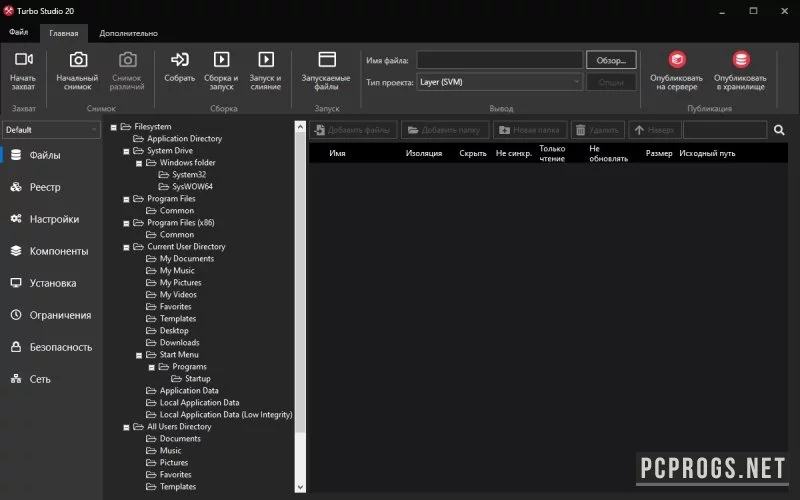The width and height of the screenshot is (800, 500).
Task: Switch to the Дополнительно tab
Action: click(x=129, y=33)
